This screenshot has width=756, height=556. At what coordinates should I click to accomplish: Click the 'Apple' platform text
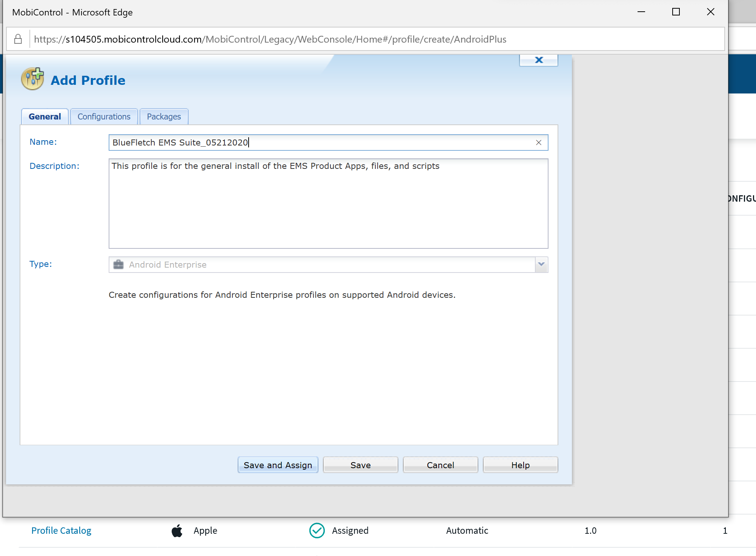[x=206, y=531]
